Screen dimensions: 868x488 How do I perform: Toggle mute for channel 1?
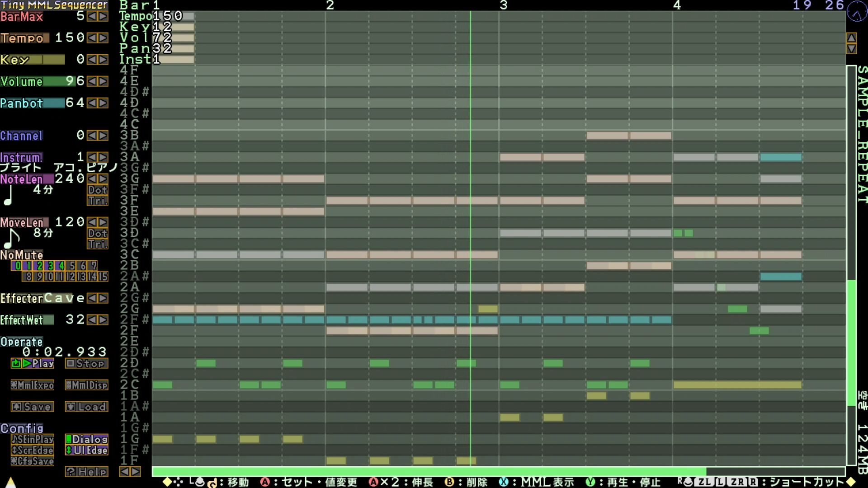28,266
